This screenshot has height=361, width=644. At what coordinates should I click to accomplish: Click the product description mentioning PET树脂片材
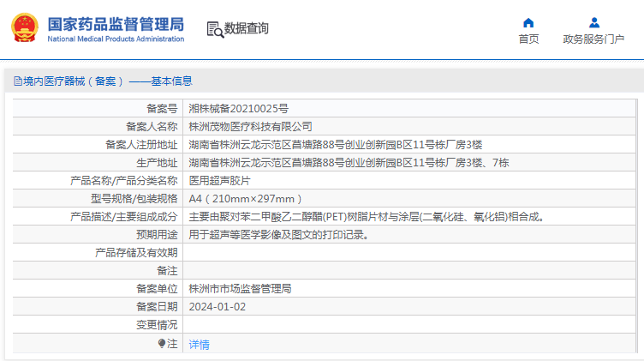367,217
